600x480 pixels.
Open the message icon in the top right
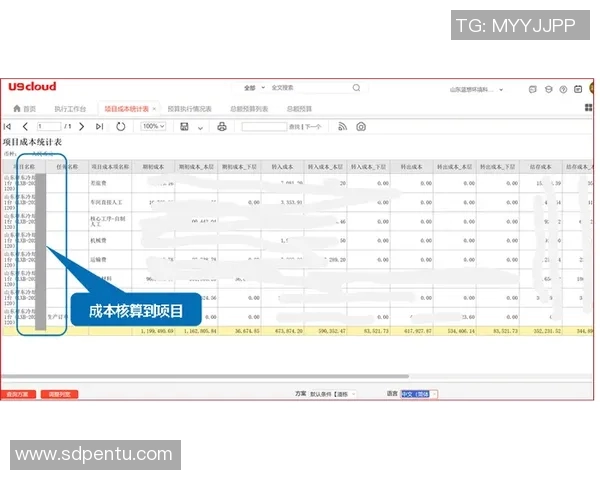[x=533, y=89]
